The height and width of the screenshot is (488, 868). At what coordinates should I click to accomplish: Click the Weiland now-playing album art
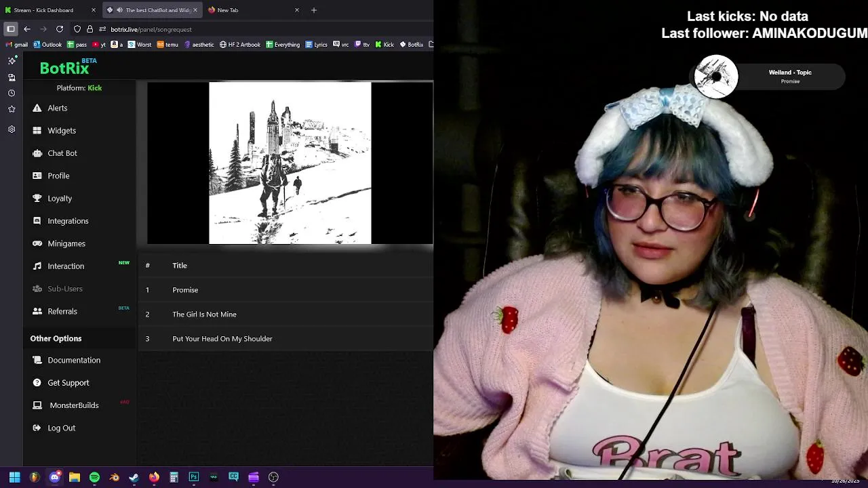pyautogui.click(x=716, y=77)
